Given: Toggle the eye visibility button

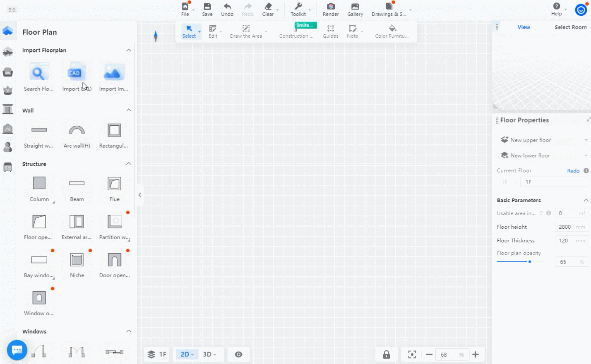Looking at the screenshot, I should coord(238,354).
